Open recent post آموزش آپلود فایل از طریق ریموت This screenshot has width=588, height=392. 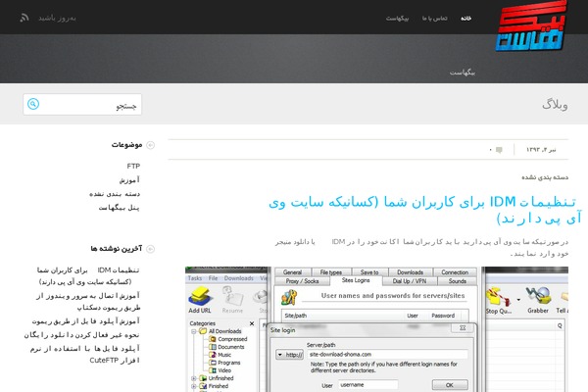pyautogui.click(x=86, y=321)
